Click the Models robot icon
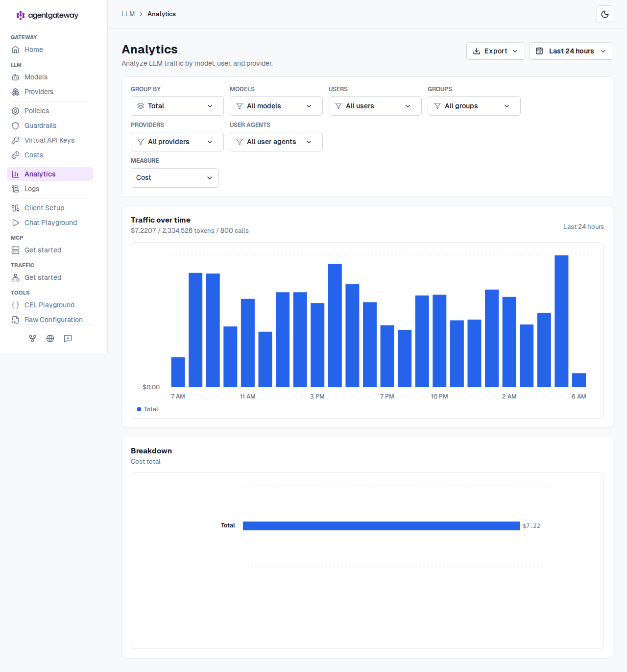 tap(16, 77)
